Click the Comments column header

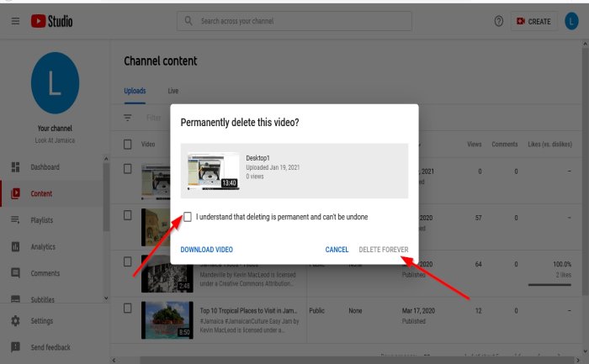(505, 144)
